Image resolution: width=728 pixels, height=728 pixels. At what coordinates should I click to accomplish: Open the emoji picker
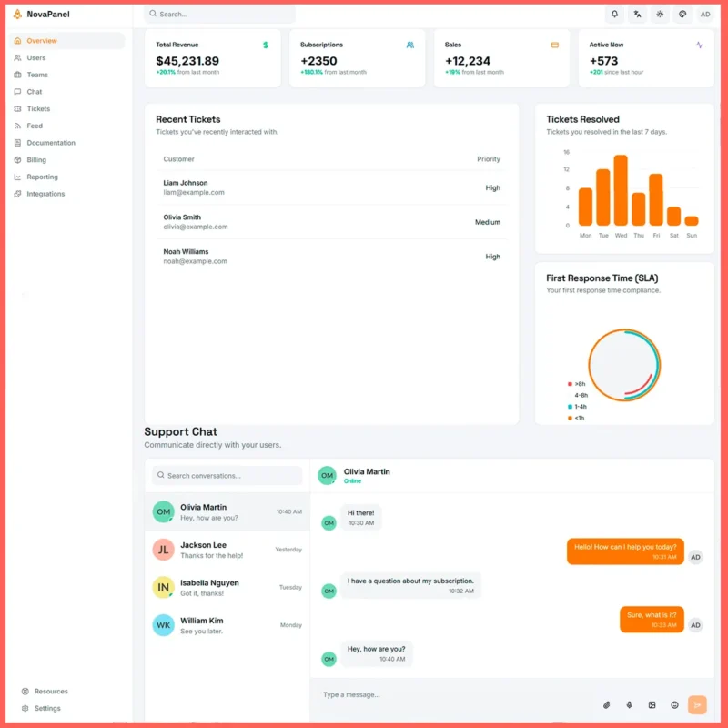click(x=675, y=704)
